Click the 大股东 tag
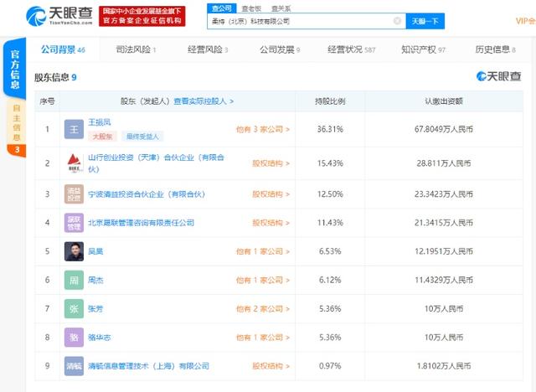Screen dimensions: 536x392 102,137
